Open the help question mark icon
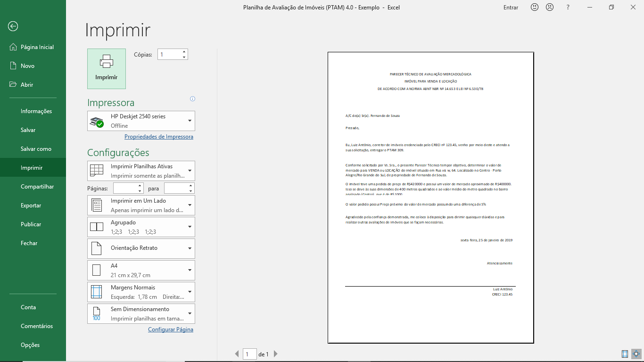 [x=568, y=8]
